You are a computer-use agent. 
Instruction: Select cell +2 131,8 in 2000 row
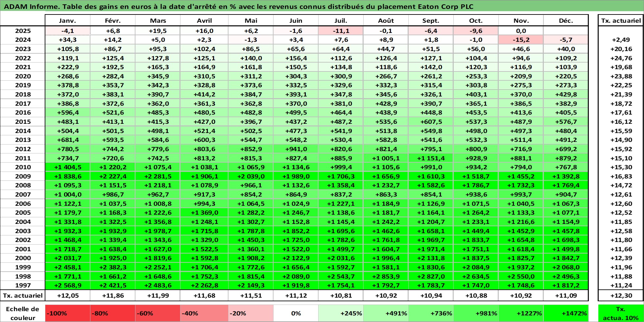(431, 258)
